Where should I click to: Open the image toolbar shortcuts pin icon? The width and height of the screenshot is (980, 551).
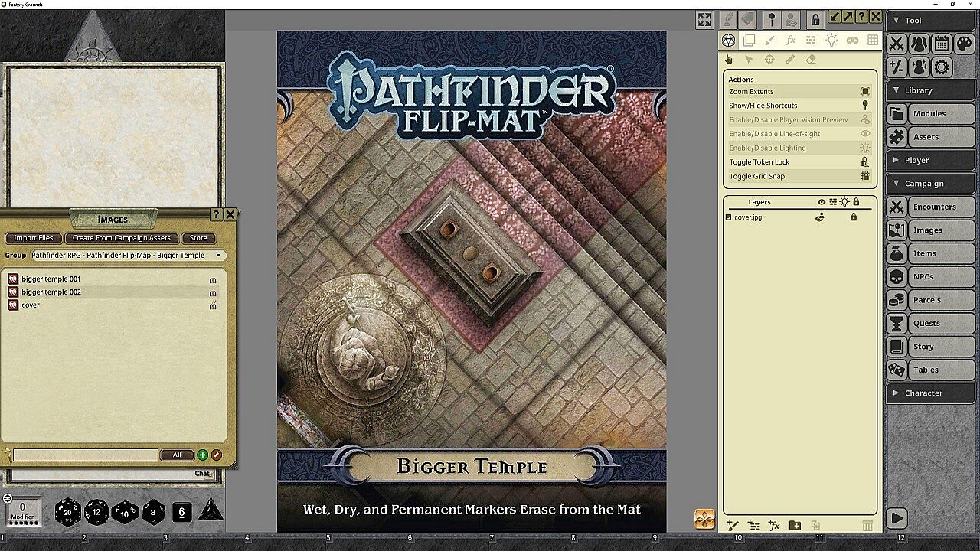tap(772, 20)
